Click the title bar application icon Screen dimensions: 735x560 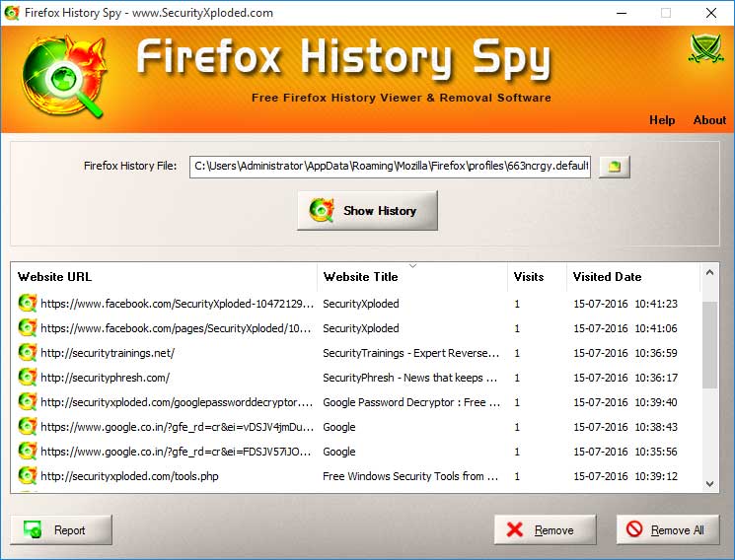coord(13,13)
